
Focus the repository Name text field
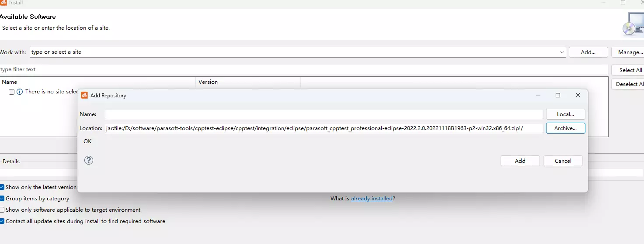coord(324,114)
